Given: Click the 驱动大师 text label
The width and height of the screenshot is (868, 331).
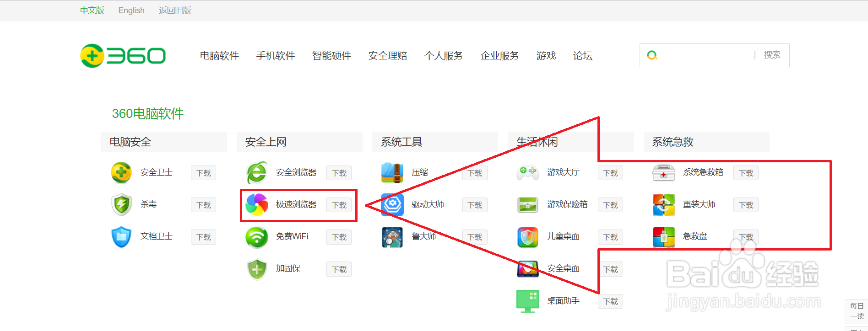Looking at the screenshot, I should (428, 204).
